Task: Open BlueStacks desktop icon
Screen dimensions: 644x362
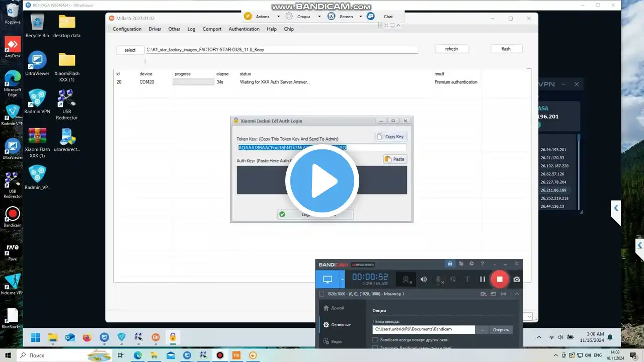Action: [x=13, y=318]
